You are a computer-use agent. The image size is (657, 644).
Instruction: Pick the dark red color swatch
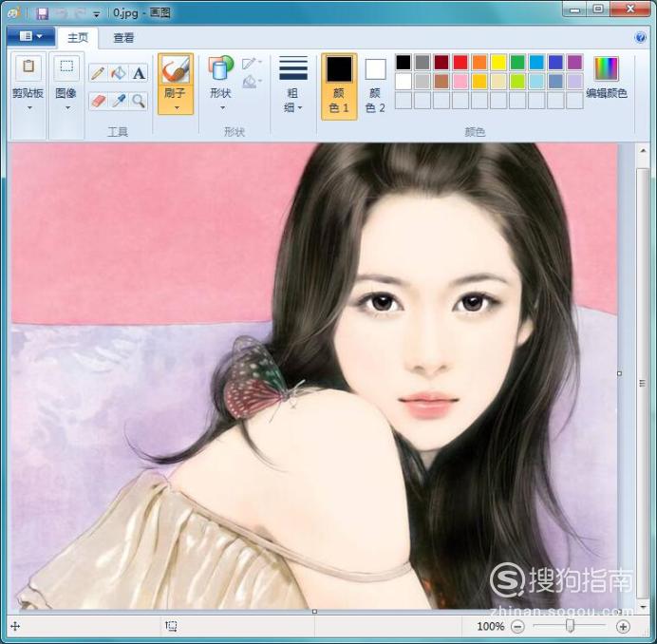coord(441,63)
